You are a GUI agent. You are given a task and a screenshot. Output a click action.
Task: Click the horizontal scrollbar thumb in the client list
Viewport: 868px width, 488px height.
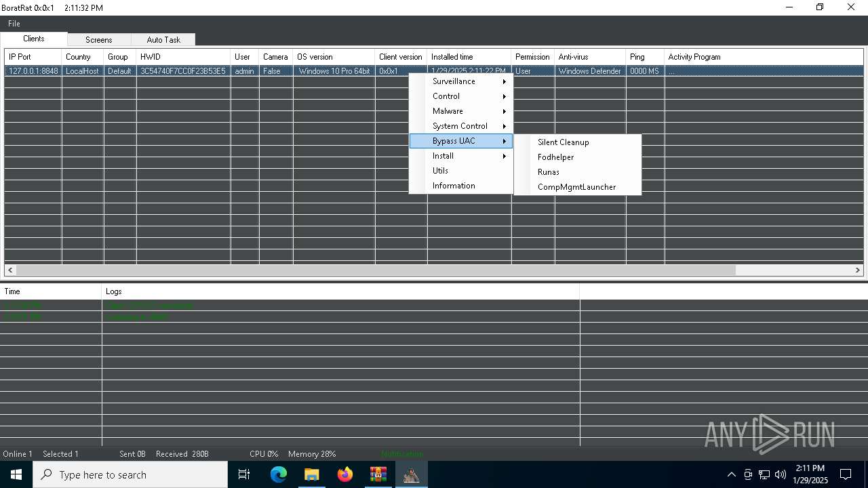pyautogui.click(x=376, y=270)
